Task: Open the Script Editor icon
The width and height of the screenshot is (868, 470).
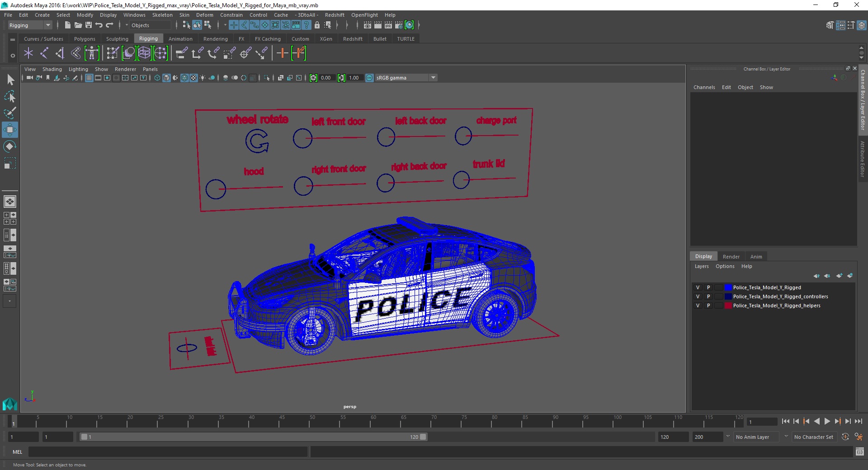Action: (x=860, y=451)
